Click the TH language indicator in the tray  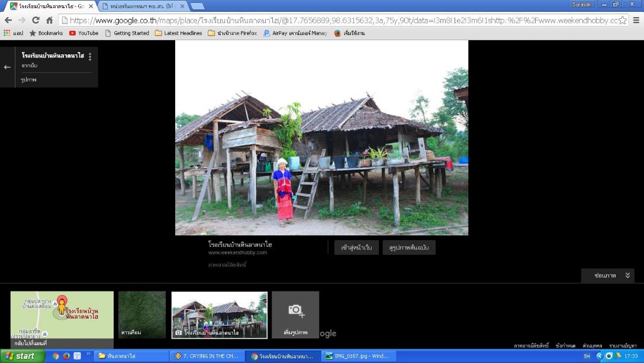click(587, 356)
